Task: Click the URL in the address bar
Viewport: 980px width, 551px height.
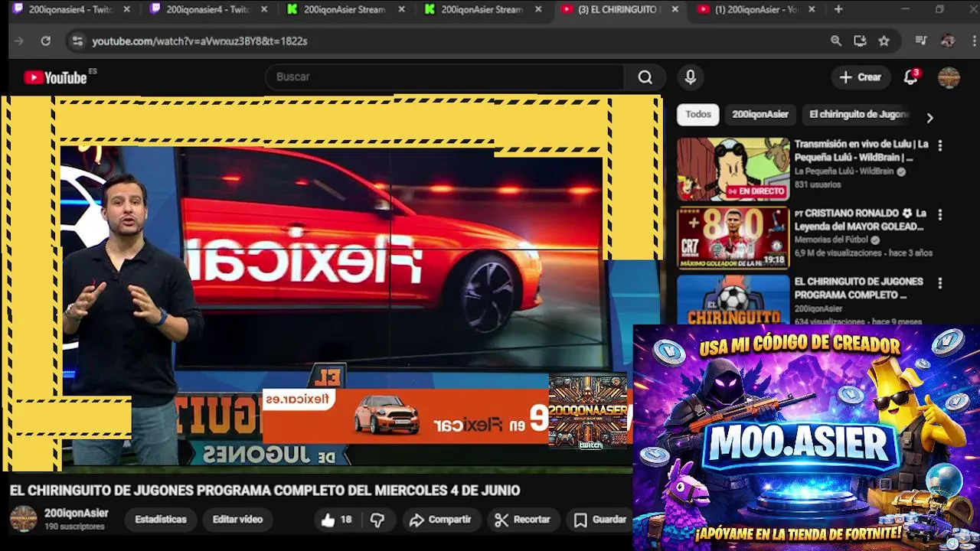Action: point(199,41)
